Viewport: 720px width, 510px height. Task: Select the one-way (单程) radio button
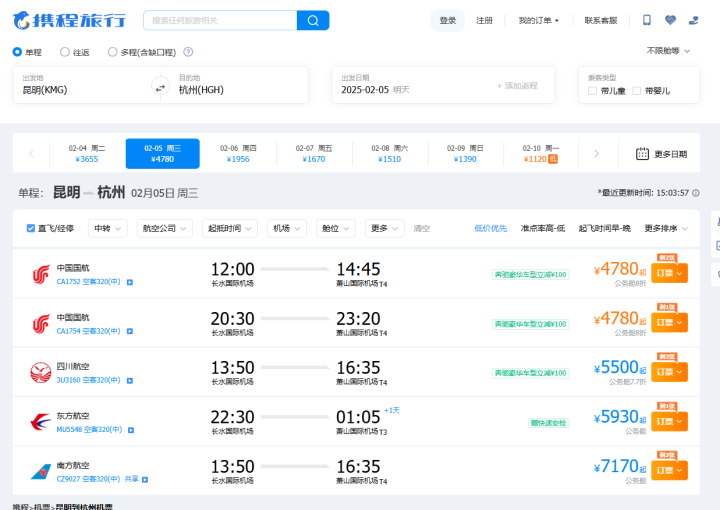17,52
